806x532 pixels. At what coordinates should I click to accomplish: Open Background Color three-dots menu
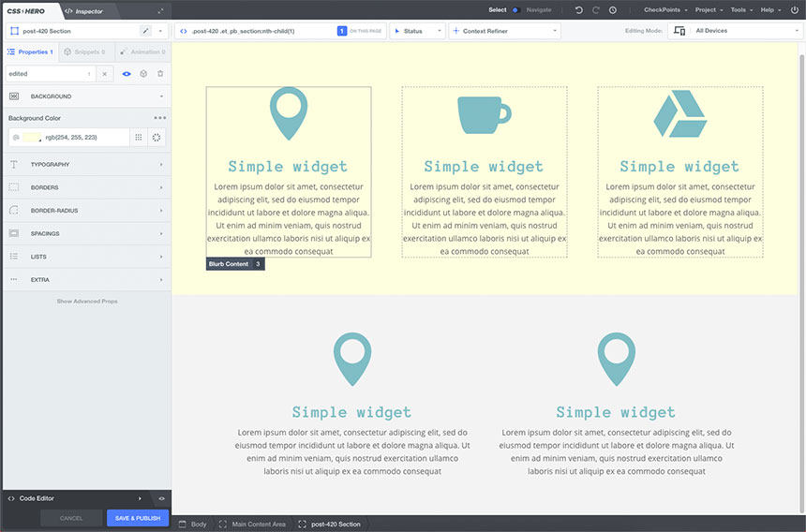point(160,118)
